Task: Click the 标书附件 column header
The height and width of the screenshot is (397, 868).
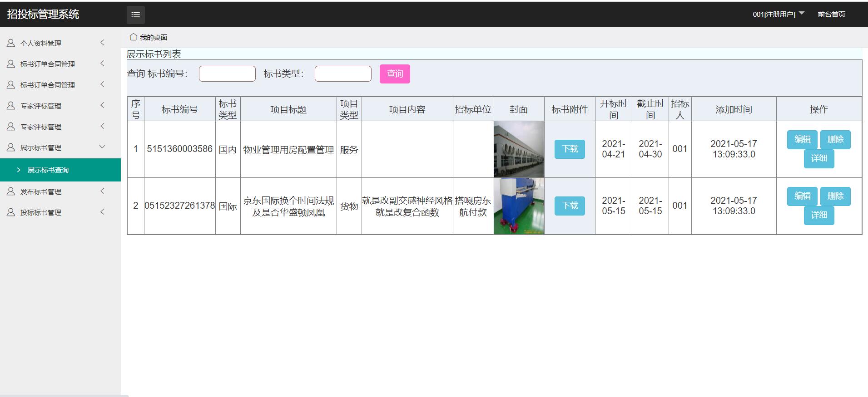Action: pos(570,109)
